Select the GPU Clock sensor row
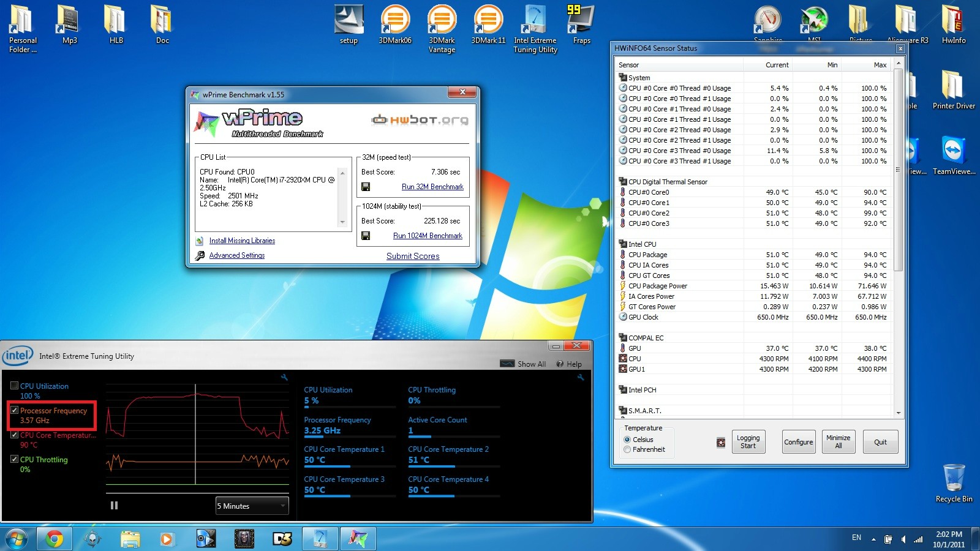This screenshot has height=551, width=980. point(753,317)
